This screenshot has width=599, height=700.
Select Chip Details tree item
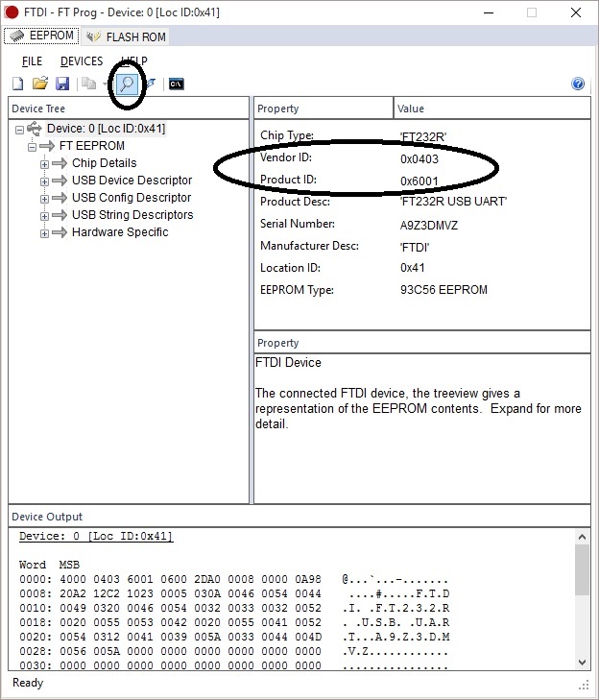pyautogui.click(x=105, y=163)
